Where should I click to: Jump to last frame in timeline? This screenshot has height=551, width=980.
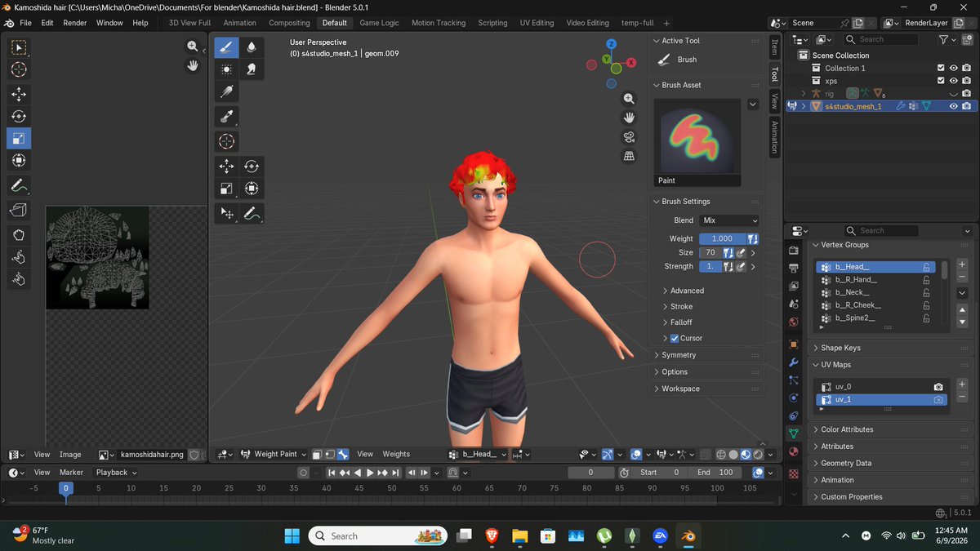click(x=394, y=473)
